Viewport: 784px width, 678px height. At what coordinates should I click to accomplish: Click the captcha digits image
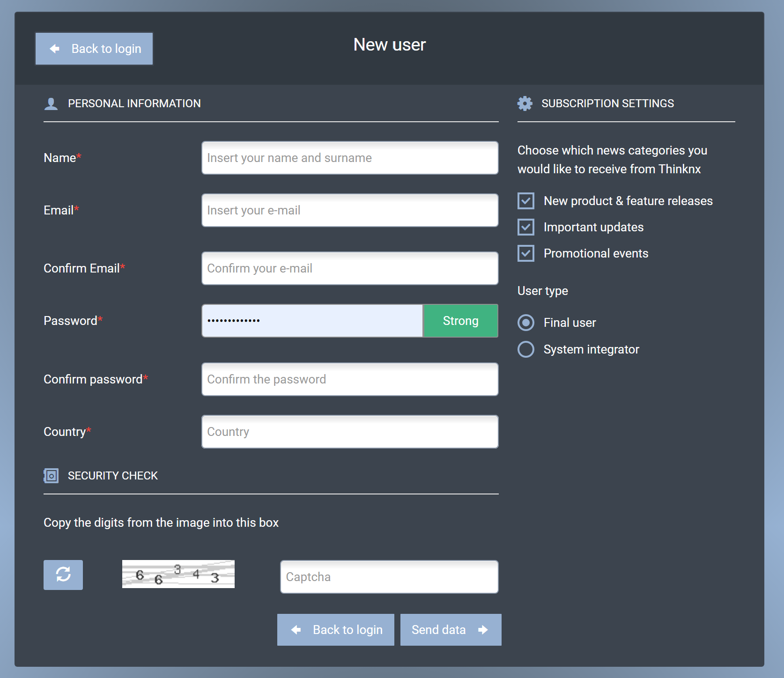click(x=178, y=574)
